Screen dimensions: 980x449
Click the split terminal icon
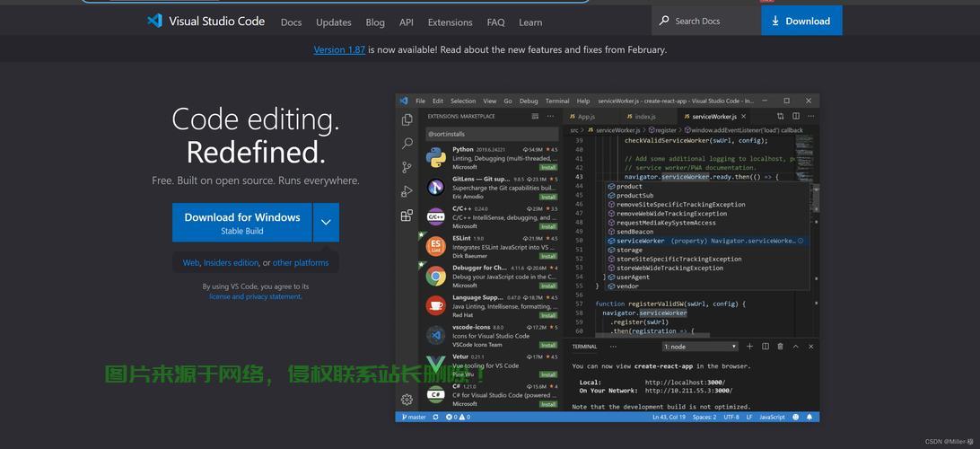pyautogui.click(x=765, y=347)
